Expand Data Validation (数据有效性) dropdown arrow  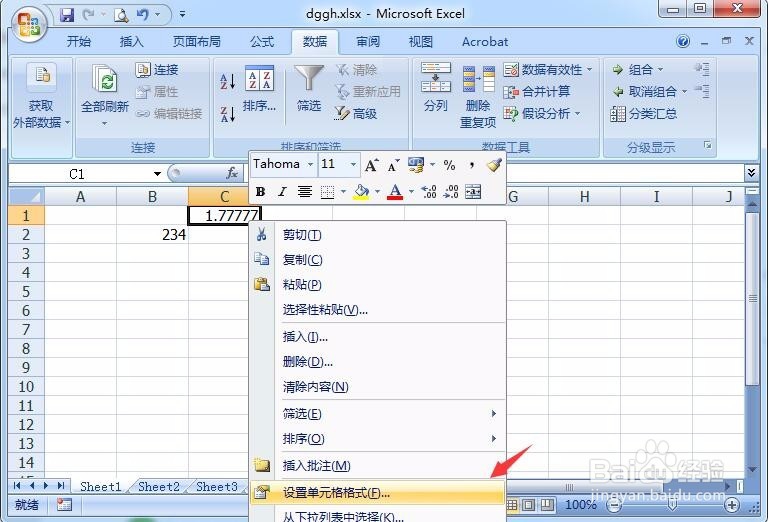coord(589,70)
